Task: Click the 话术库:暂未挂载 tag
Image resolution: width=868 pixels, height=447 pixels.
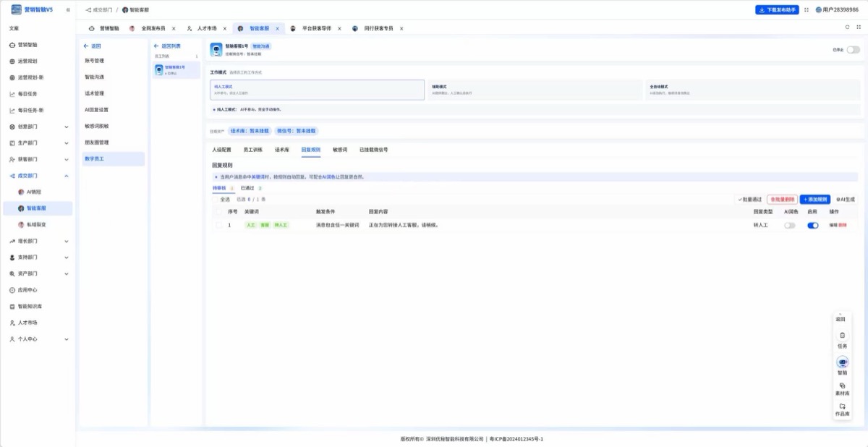Action: (250, 131)
